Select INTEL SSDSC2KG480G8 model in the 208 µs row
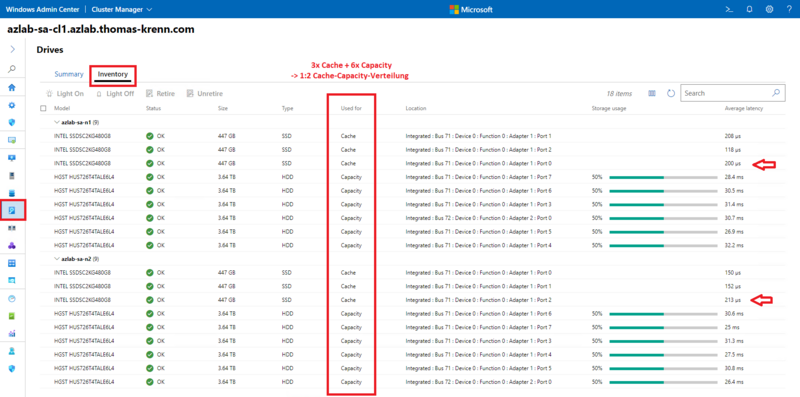 (82, 136)
